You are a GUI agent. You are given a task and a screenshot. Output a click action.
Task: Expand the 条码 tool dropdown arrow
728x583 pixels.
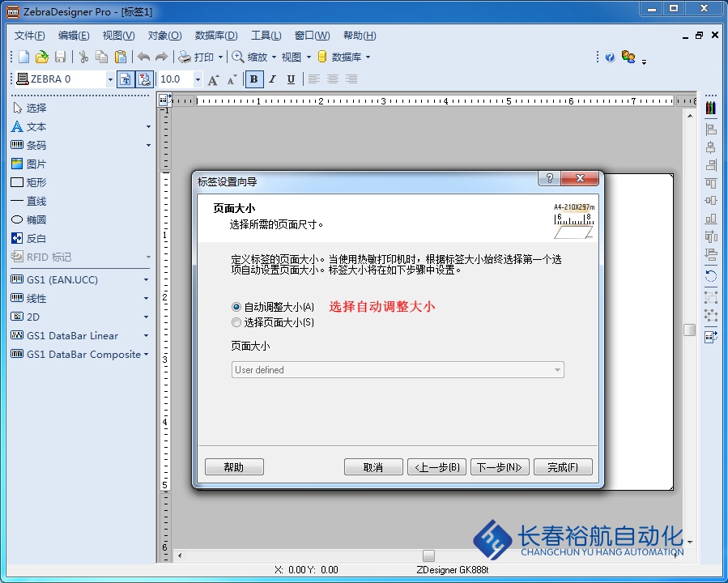point(148,145)
